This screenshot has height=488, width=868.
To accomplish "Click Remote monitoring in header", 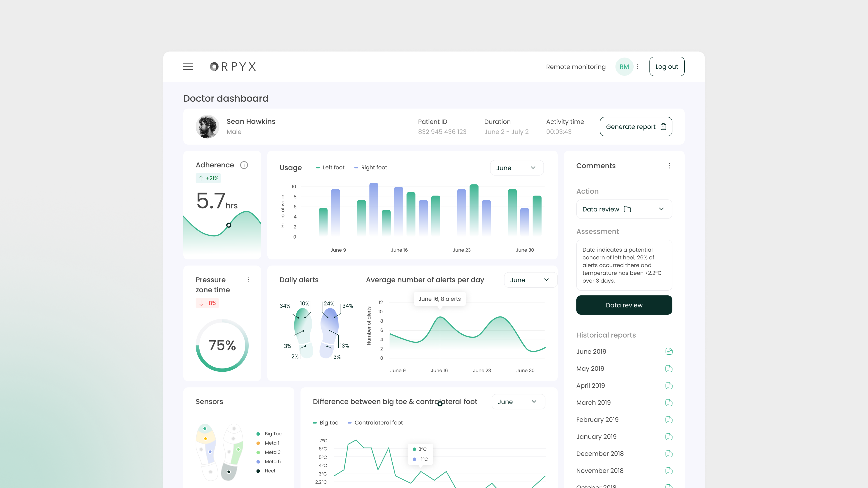I will pyautogui.click(x=576, y=67).
